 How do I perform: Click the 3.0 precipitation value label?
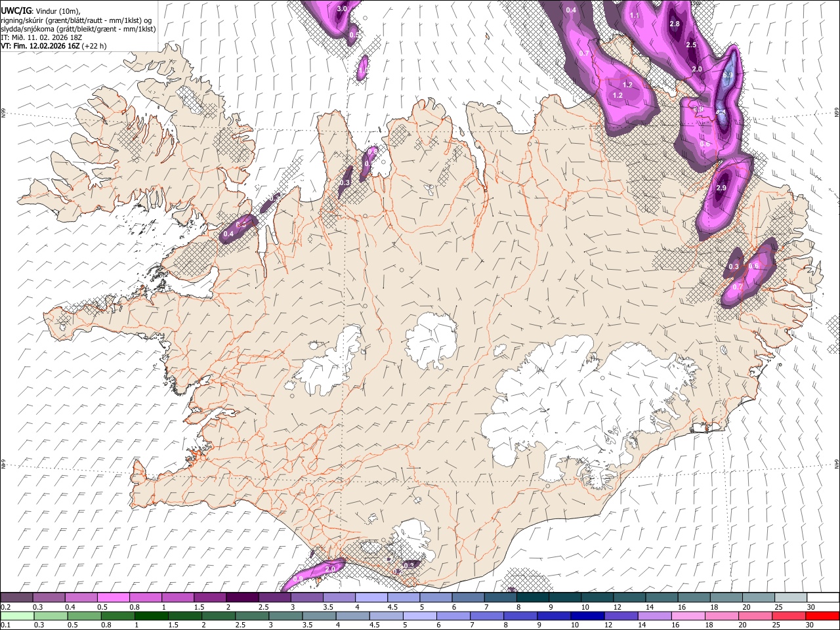(342, 9)
